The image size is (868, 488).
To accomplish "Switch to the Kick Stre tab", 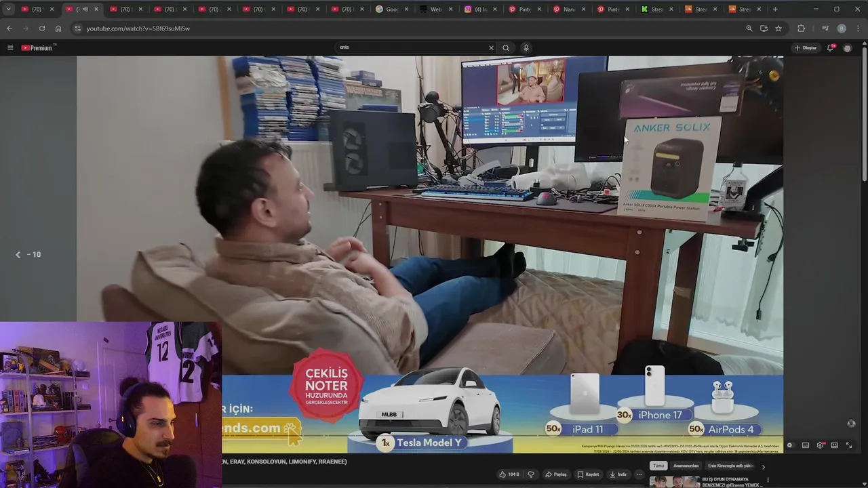I will click(656, 9).
